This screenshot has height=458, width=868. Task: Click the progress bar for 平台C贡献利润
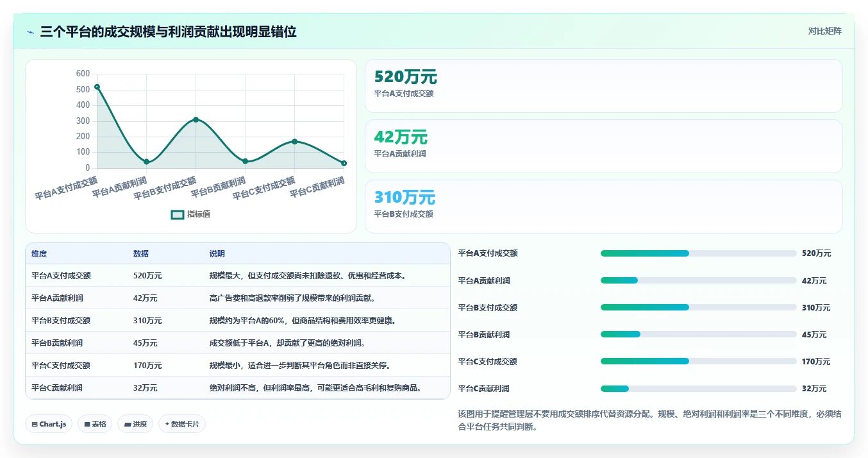click(x=698, y=389)
